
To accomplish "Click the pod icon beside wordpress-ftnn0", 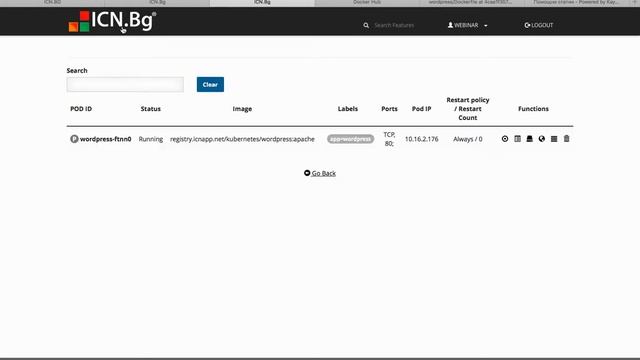I will [74, 139].
